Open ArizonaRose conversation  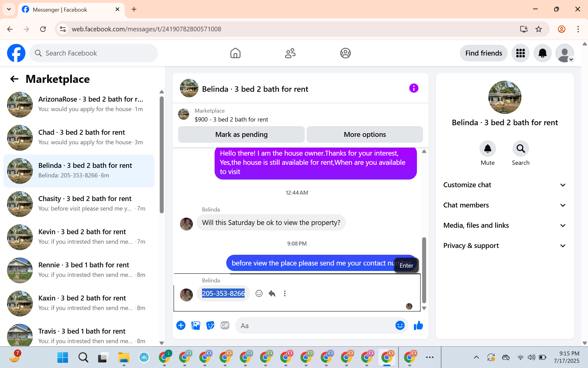tap(79, 104)
